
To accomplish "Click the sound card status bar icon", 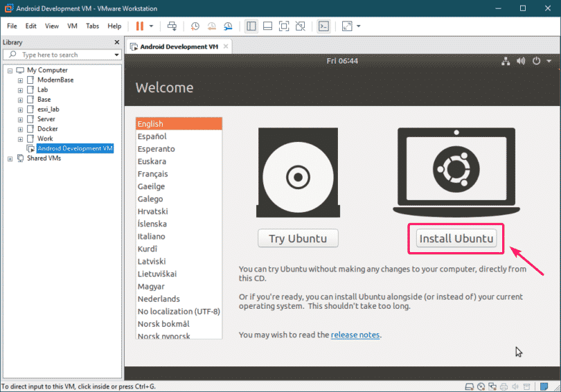I will tap(515, 386).
